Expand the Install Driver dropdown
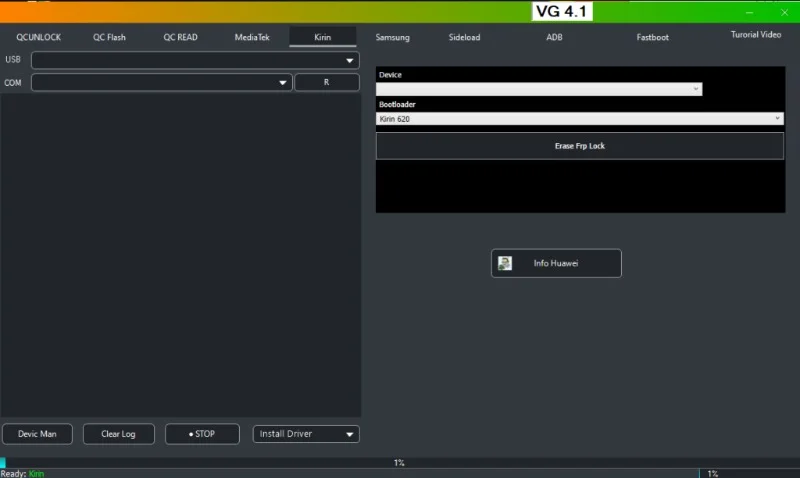Image resolution: width=800 pixels, height=478 pixels. [x=306, y=434]
